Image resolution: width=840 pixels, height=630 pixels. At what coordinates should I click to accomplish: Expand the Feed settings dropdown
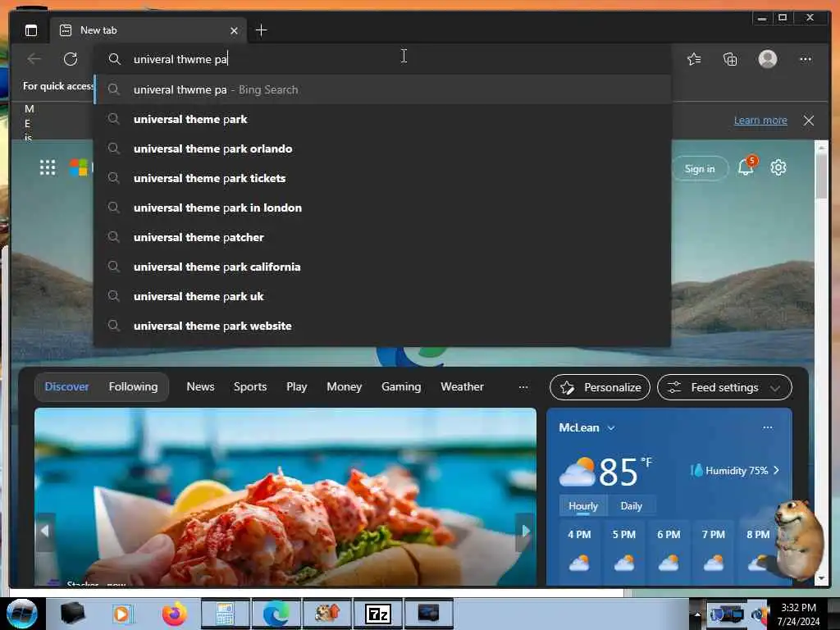coord(724,387)
